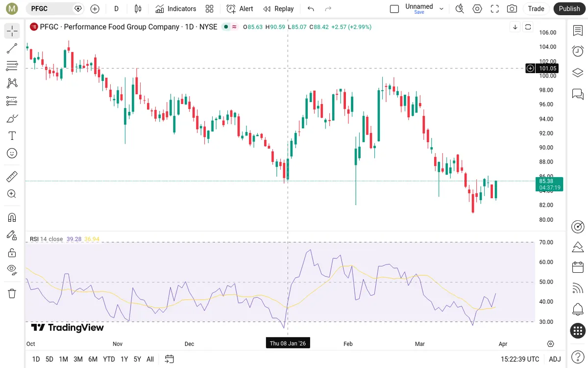Image resolution: width=588 pixels, height=368 pixels.
Task: Open the products grid menu
Action: (x=578, y=331)
